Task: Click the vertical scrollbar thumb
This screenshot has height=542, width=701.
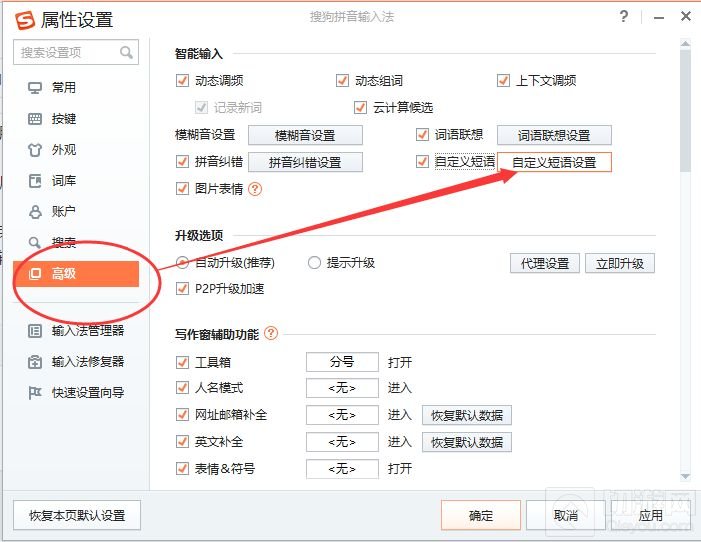Action: (x=685, y=110)
